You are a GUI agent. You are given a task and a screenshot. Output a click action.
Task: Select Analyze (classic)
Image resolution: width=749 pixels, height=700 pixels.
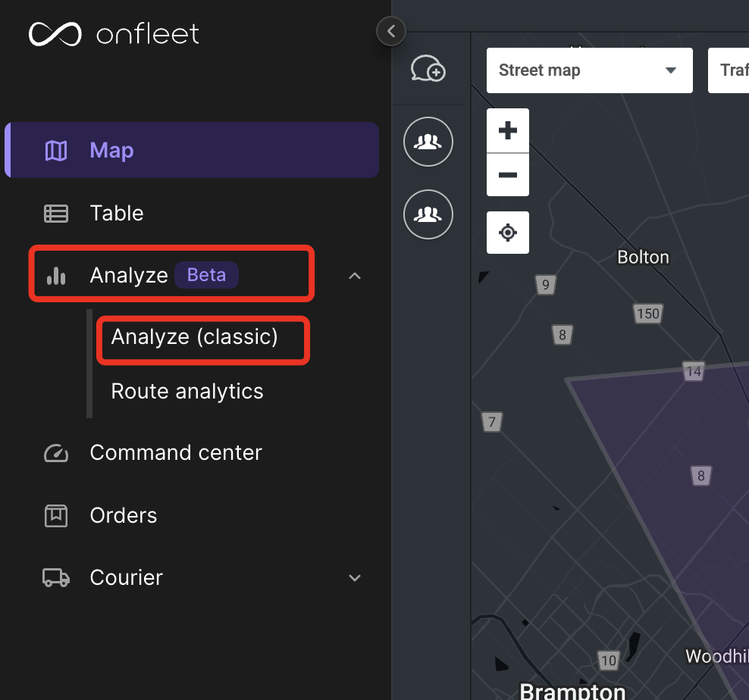click(194, 337)
